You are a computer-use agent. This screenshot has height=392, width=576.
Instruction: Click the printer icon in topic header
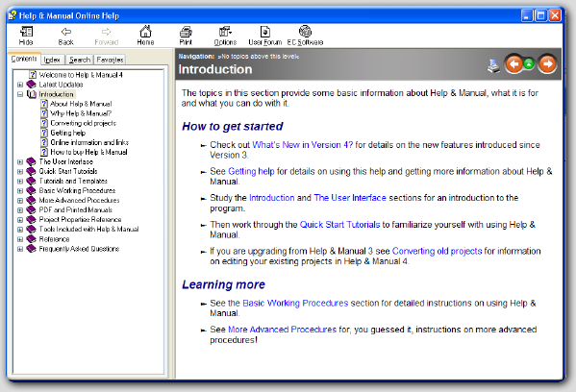[x=493, y=65]
